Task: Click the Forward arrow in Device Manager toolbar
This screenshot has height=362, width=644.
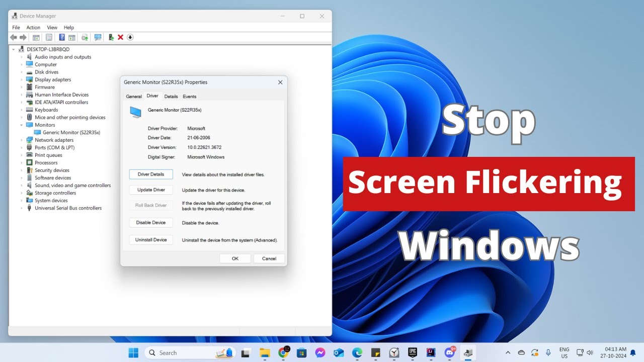Action: tap(23, 37)
